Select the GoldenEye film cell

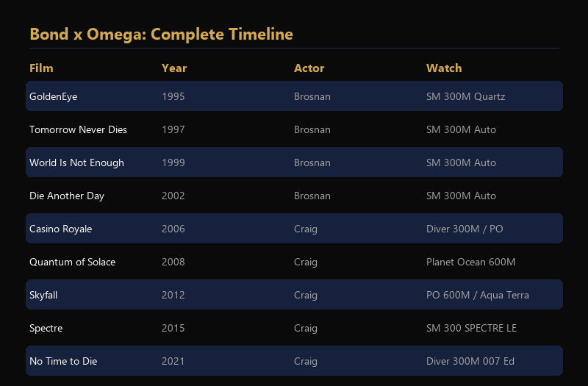[53, 97]
